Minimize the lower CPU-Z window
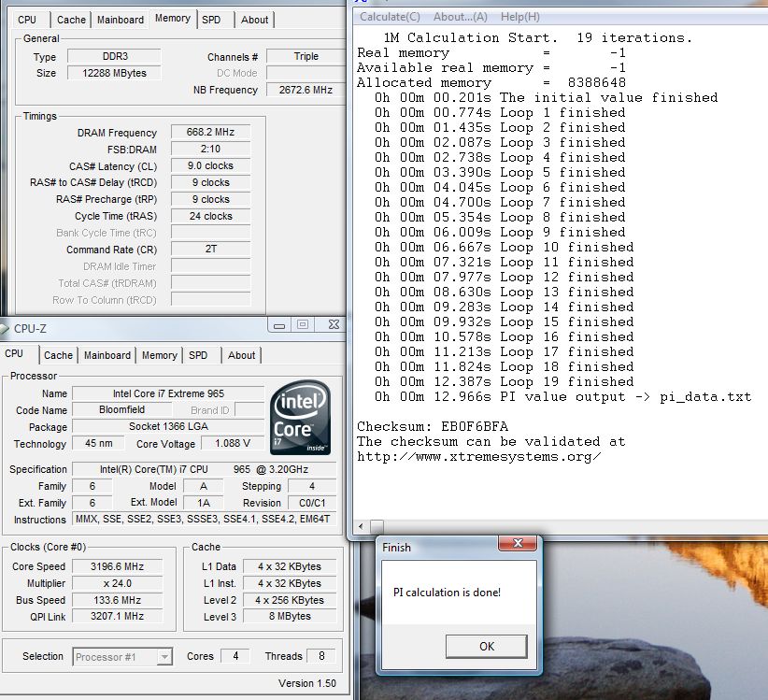The height and width of the screenshot is (700, 768). click(x=279, y=325)
